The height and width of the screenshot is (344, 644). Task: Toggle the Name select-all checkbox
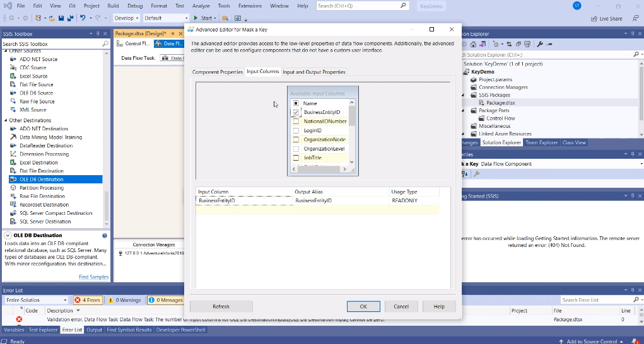tap(296, 103)
